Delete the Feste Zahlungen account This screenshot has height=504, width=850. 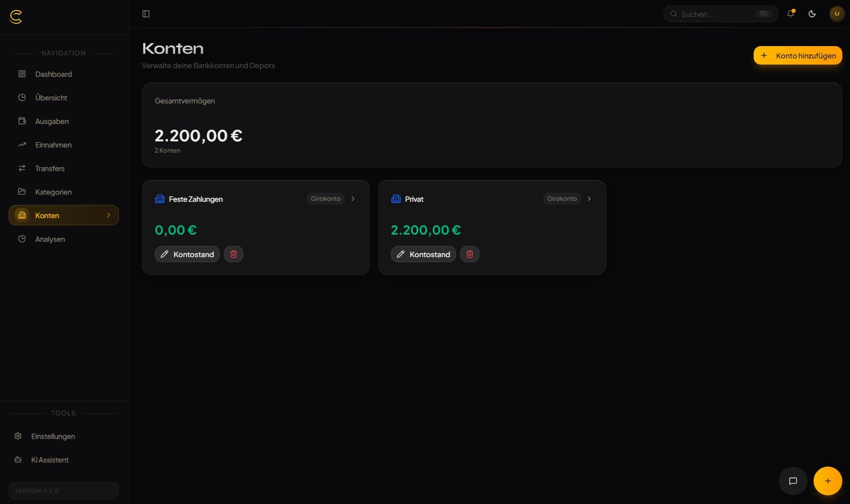click(x=234, y=254)
